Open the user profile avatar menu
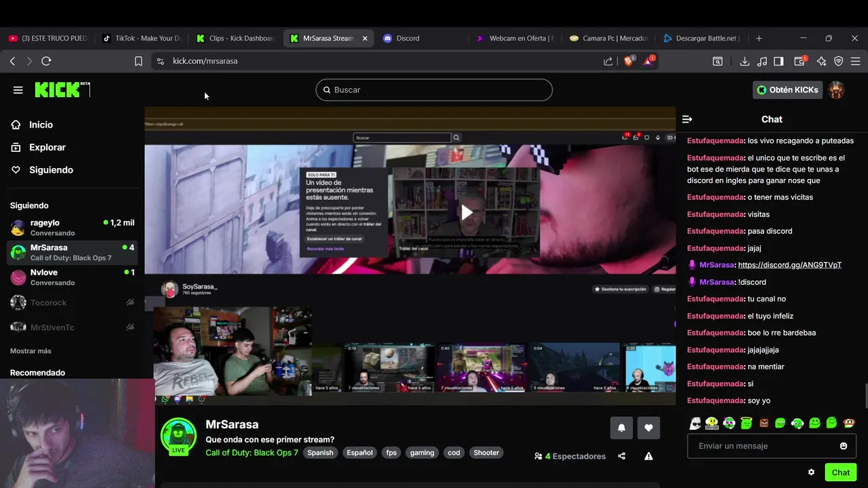 pyautogui.click(x=836, y=89)
